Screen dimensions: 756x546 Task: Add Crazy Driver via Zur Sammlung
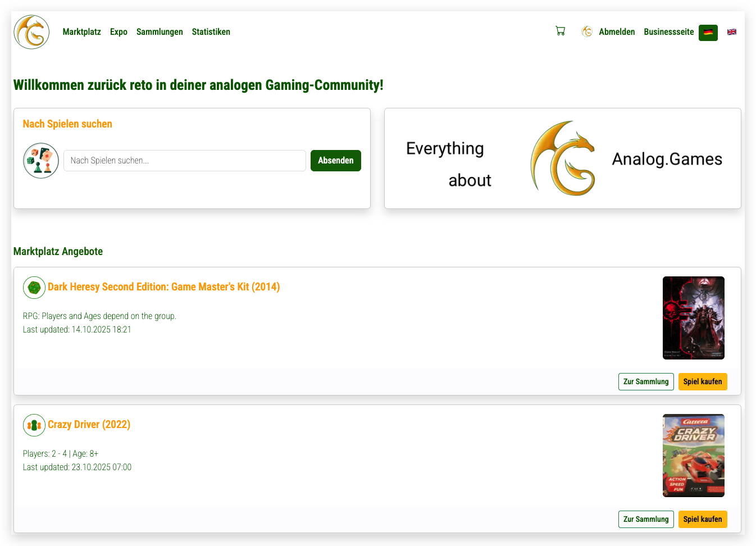pyautogui.click(x=645, y=519)
